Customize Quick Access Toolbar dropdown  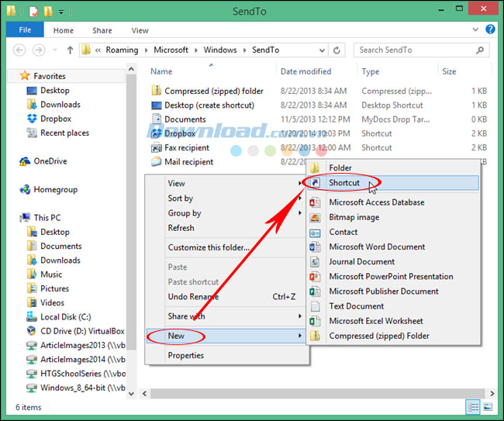coord(61,12)
